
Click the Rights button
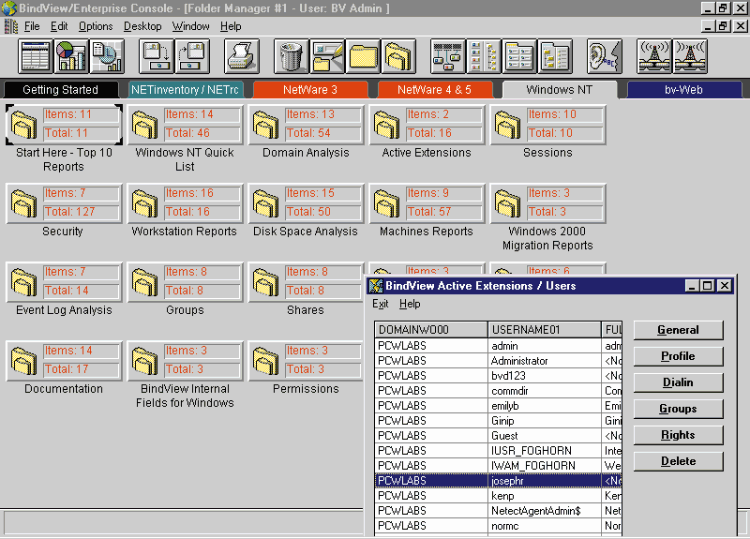(x=678, y=435)
